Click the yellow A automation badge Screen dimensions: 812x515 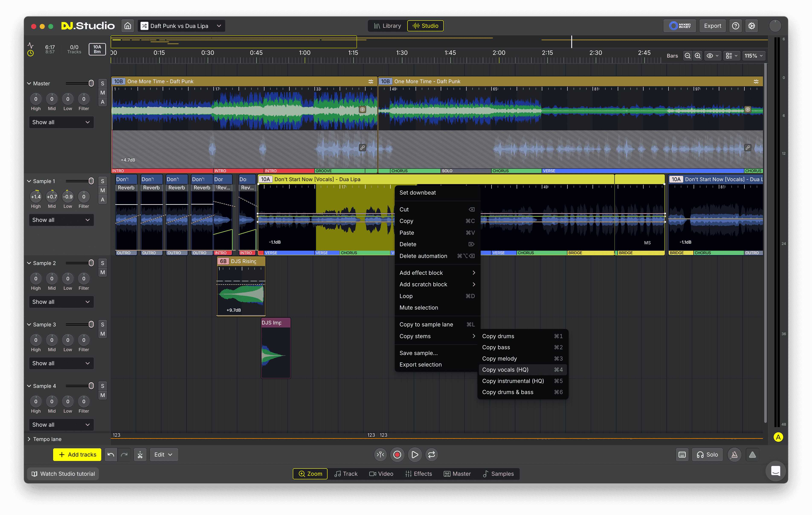click(x=778, y=437)
